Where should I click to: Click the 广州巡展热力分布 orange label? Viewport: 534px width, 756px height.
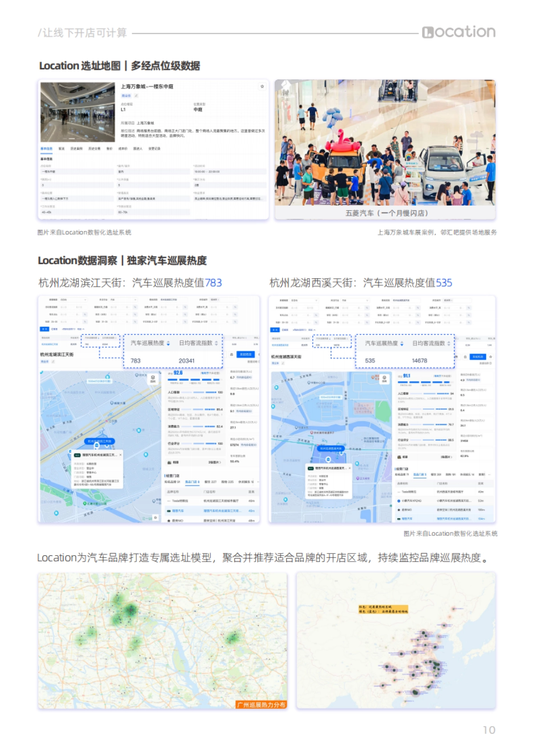[261, 705]
